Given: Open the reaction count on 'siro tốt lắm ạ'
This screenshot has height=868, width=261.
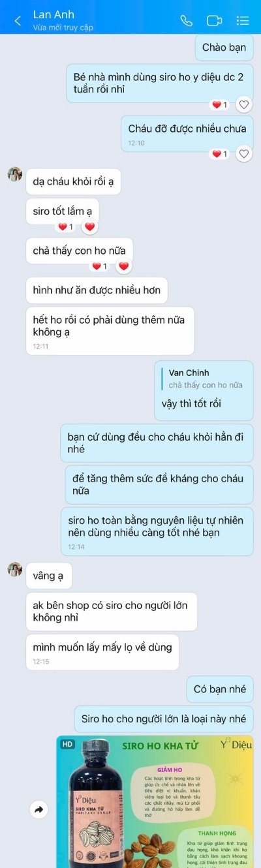Looking at the screenshot, I should (x=66, y=227).
